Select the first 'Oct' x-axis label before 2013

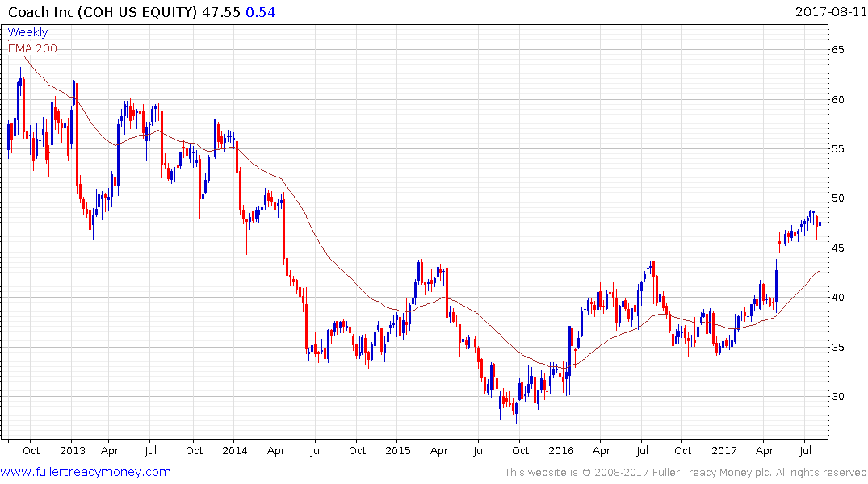point(31,450)
